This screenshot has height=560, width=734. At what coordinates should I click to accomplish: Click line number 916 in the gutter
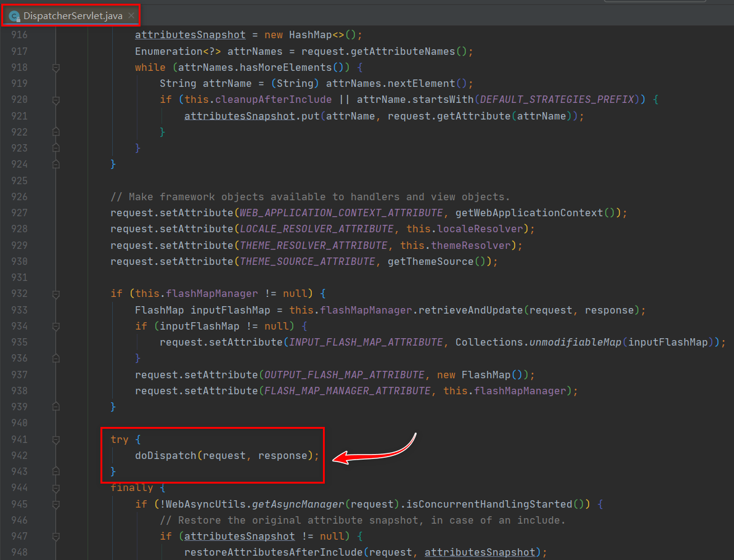pyautogui.click(x=19, y=34)
